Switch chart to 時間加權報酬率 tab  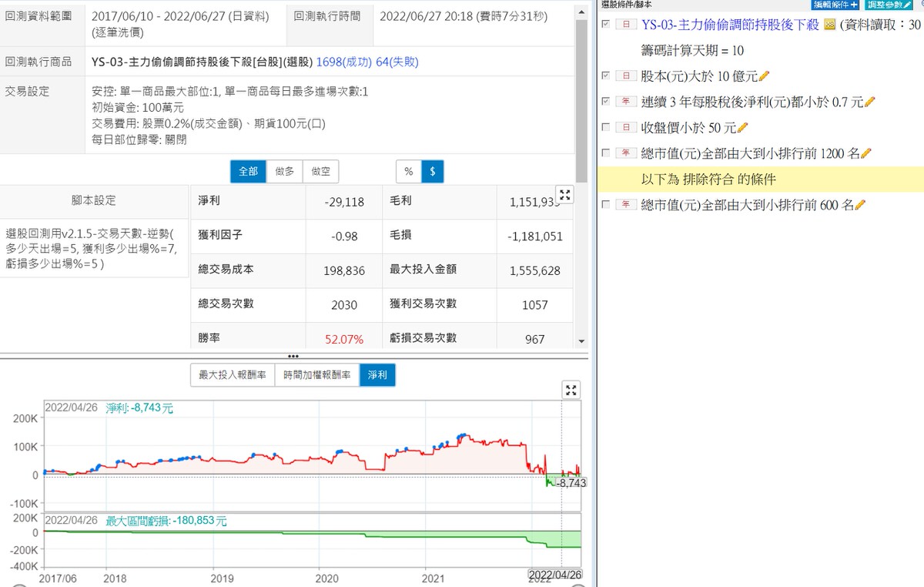[x=317, y=375]
